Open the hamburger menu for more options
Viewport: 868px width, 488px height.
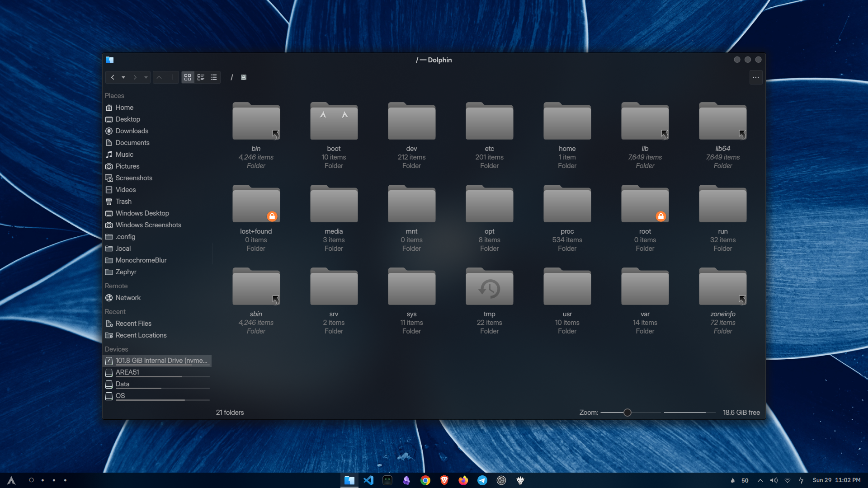pyautogui.click(x=756, y=77)
